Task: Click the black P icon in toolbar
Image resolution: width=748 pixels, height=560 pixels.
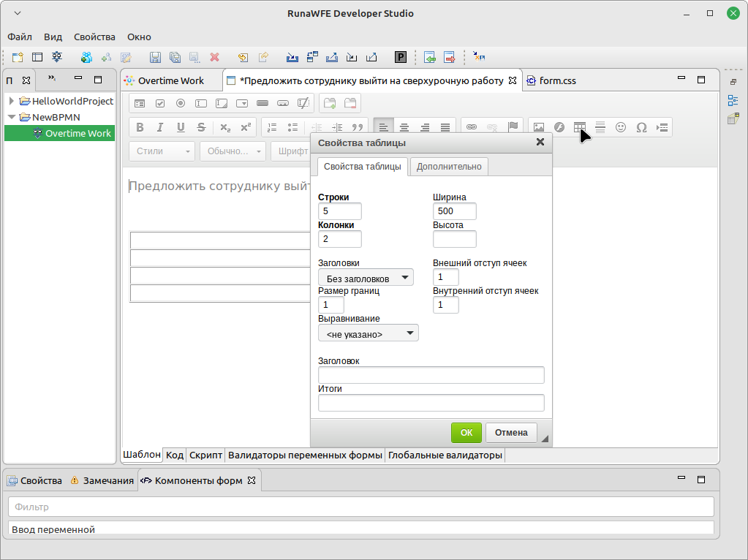Action: [401, 57]
